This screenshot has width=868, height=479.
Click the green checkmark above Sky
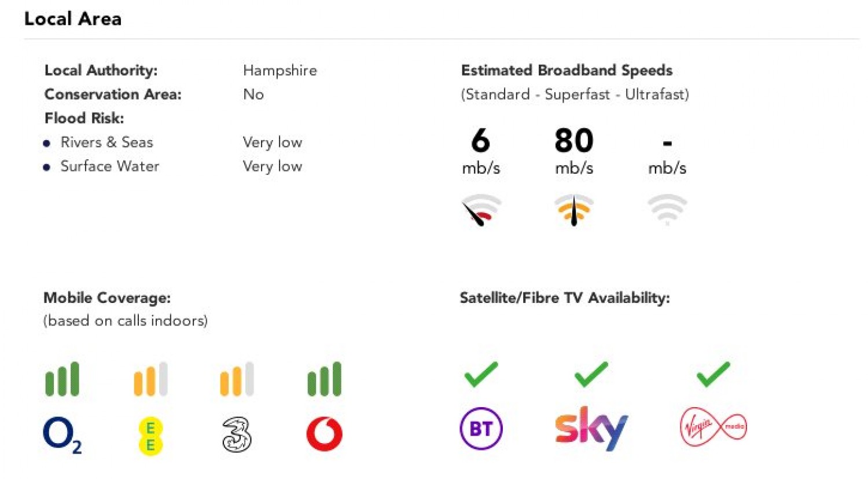coord(591,374)
